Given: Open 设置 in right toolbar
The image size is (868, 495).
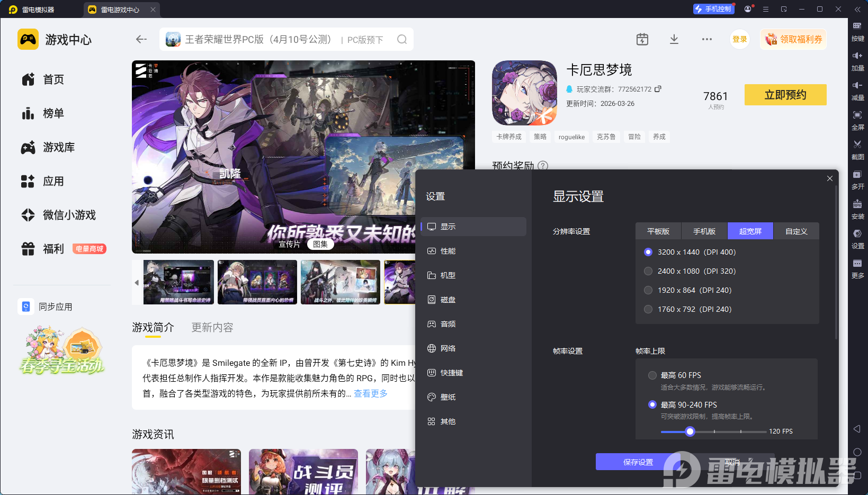Looking at the screenshot, I should point(857,239).
